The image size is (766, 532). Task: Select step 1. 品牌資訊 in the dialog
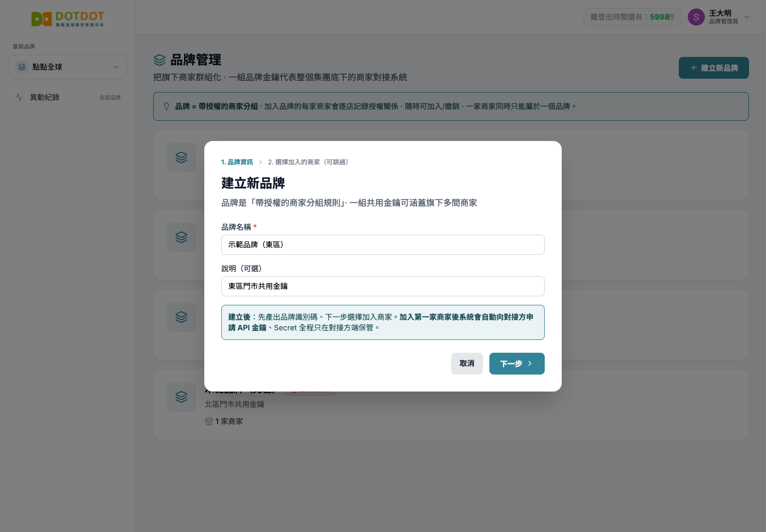(x=237, y=162)
